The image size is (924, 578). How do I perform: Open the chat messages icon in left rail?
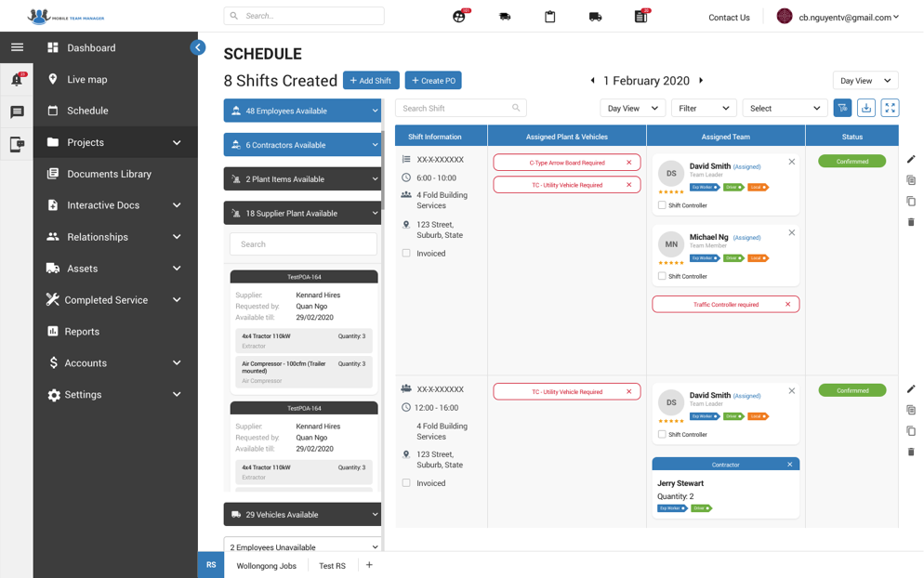pos(17,112)
